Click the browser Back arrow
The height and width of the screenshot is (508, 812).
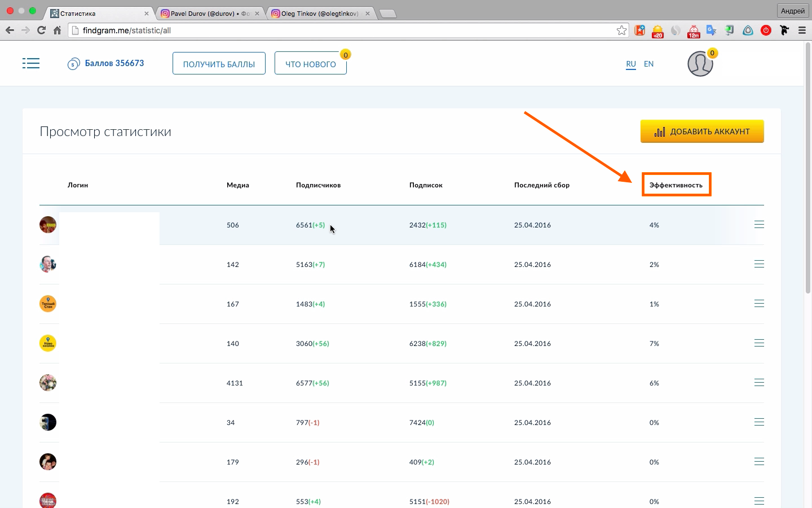(10, 30)
